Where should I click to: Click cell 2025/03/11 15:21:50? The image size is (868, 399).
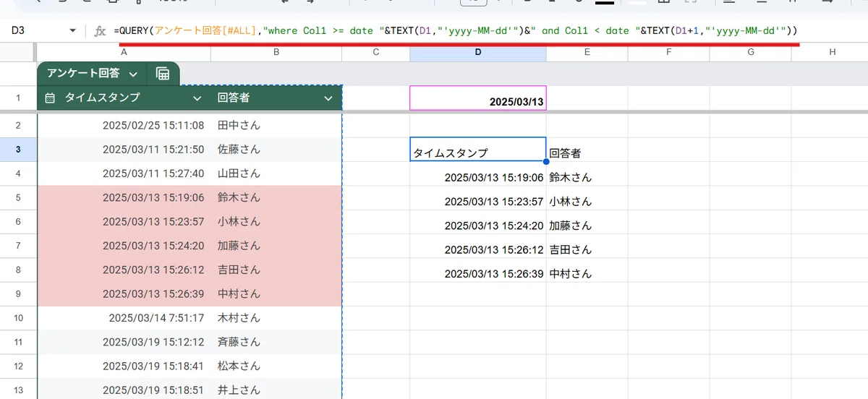pos(124,150)
